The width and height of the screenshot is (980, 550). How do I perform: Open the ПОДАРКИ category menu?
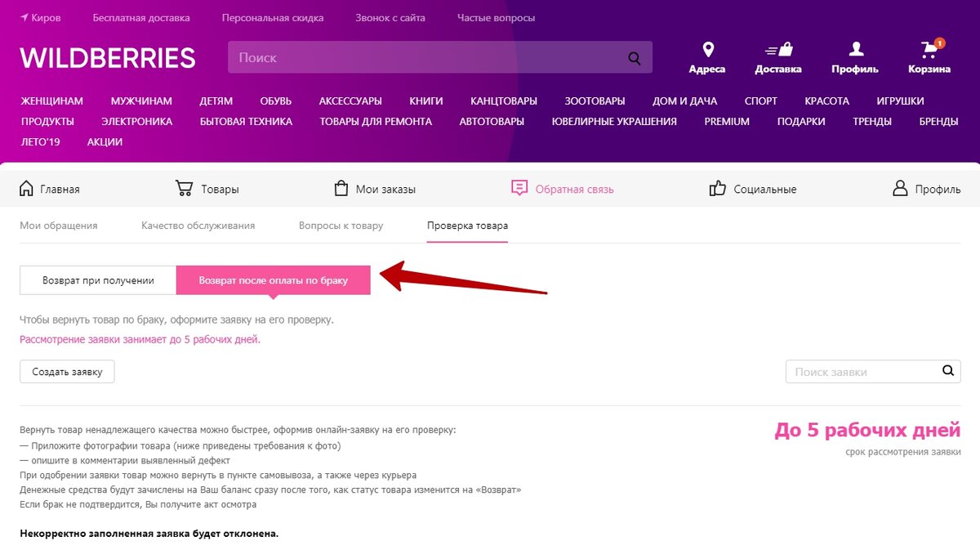(x=801, y=122)
